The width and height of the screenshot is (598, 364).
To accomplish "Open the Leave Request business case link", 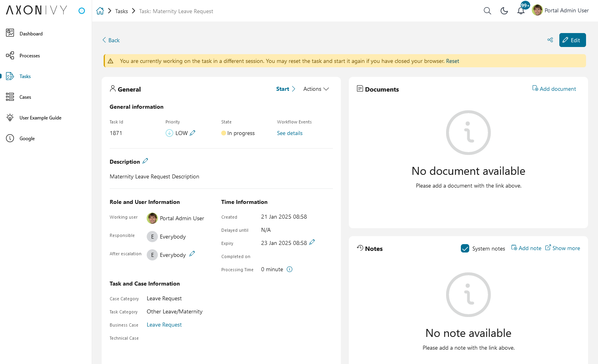I will coord(164,325).
